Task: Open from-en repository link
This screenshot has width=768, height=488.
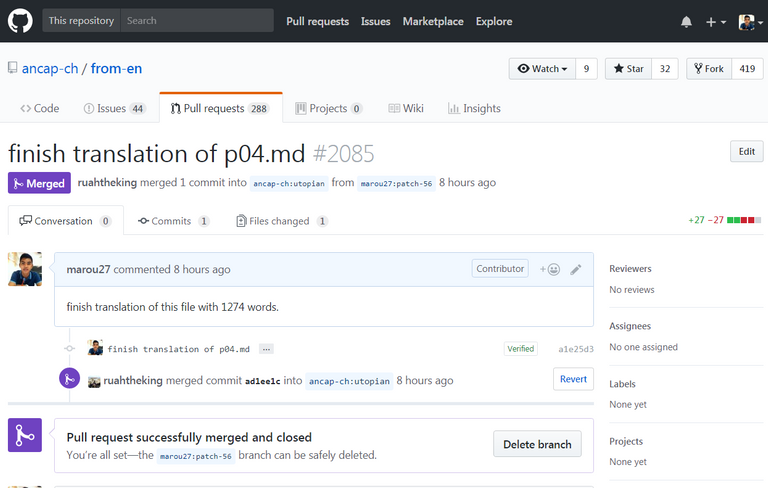Action: click(116, 69)
